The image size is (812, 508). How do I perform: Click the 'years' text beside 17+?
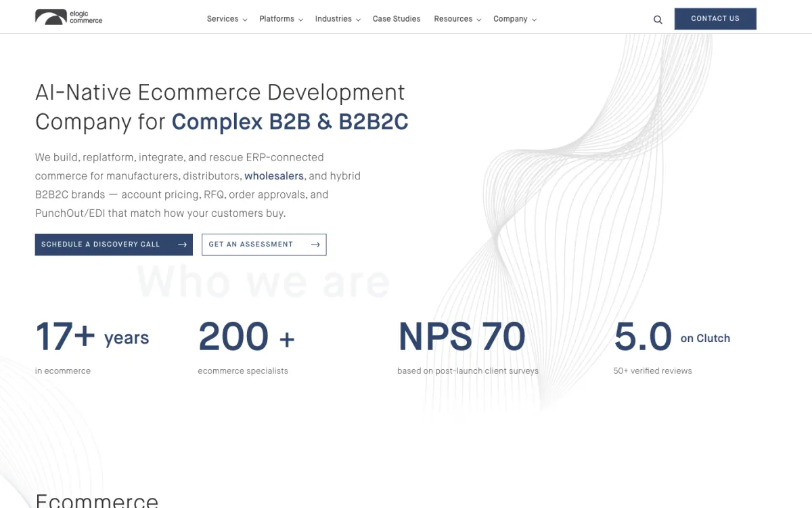coord(127,339)
